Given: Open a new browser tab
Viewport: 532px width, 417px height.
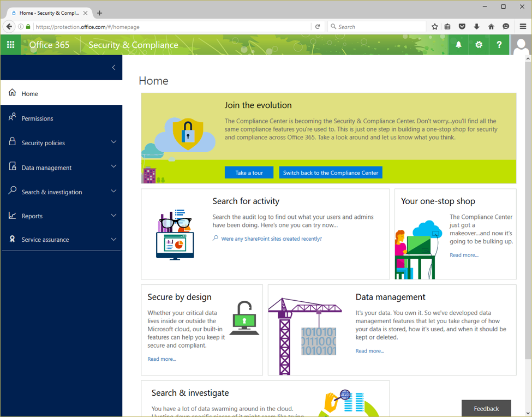Looking at the screenshot, I should 99,13.
